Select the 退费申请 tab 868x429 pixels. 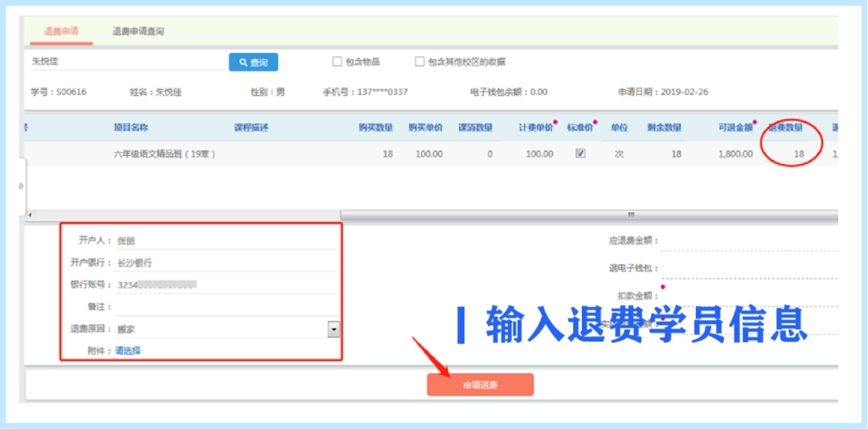pos(60,31)
